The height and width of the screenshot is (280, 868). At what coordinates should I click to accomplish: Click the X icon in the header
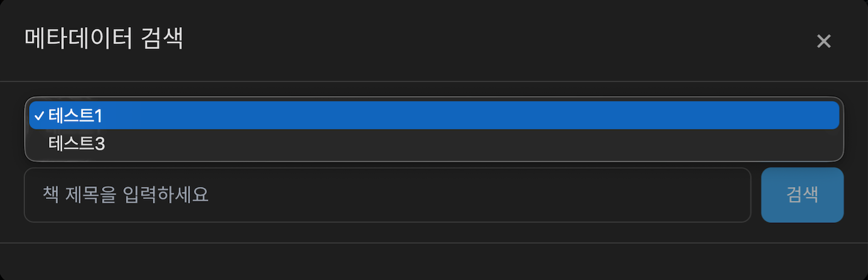click(x=823, y=42)
